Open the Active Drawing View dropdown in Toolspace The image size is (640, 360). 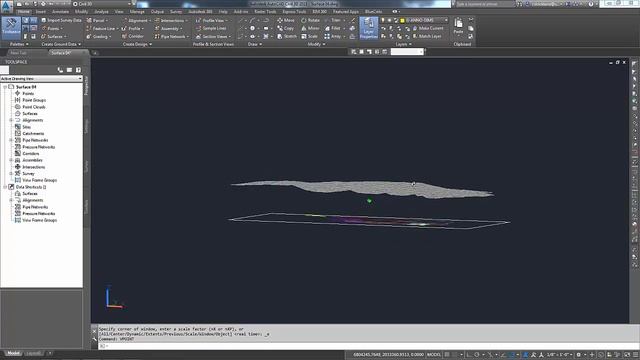click(41, 78)
